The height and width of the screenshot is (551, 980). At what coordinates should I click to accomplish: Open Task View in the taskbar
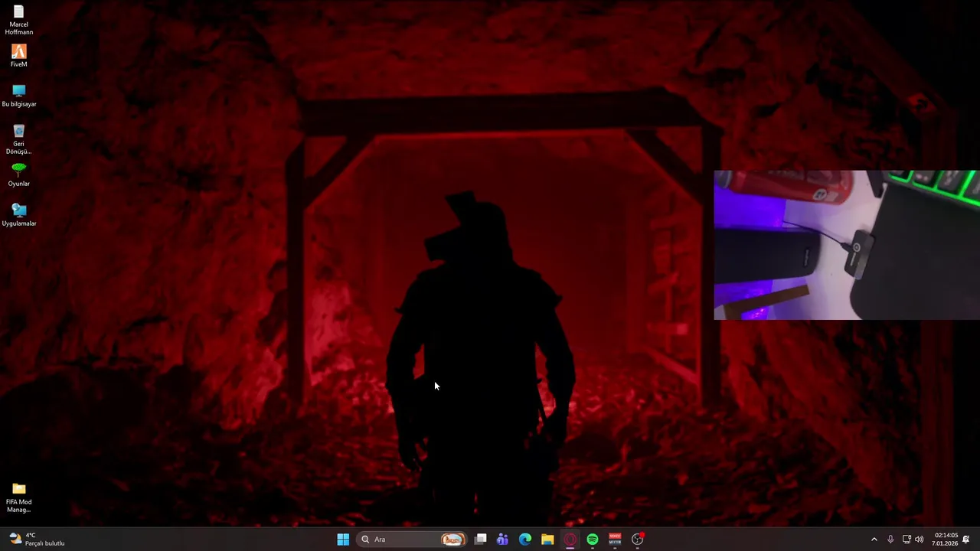(x=480, y=540)
